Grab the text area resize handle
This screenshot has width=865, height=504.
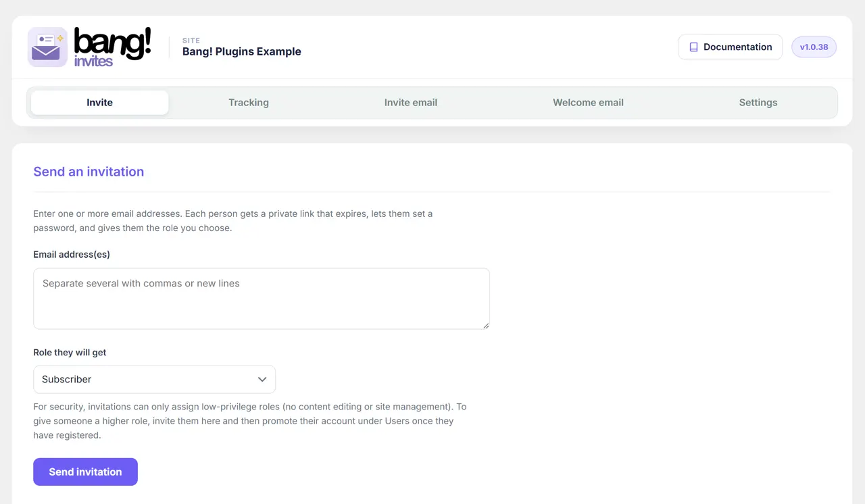[485, 325]
